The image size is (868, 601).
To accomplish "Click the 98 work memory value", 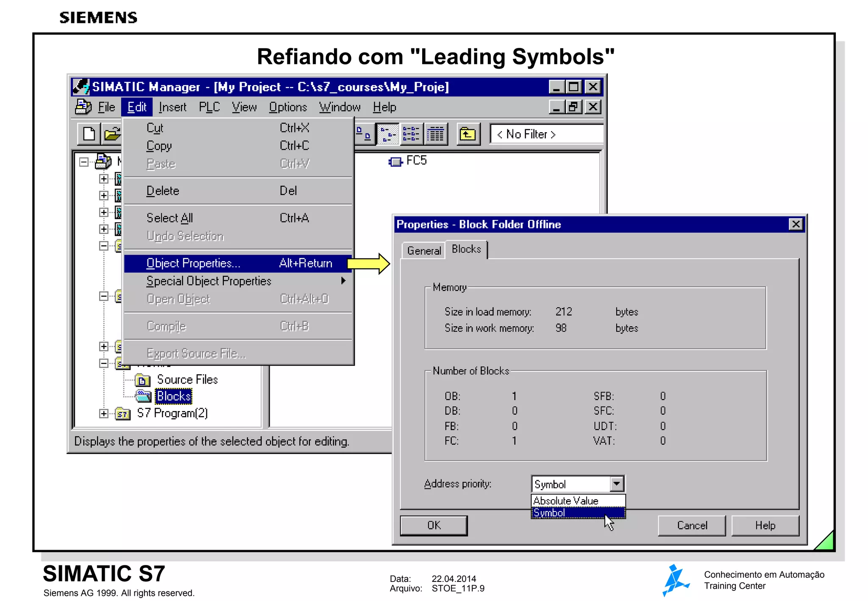I will [x=561, y=328].
